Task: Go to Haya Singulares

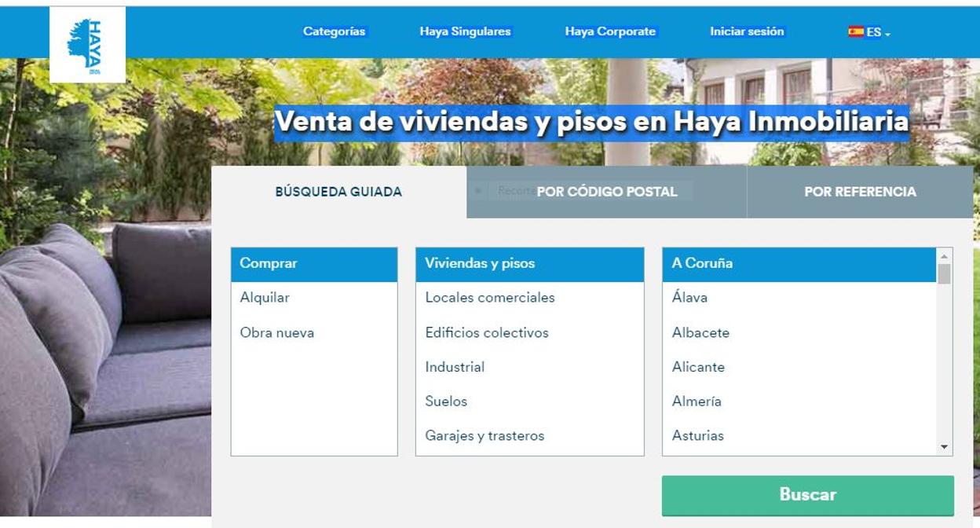Action: click(x=465, y=32)
